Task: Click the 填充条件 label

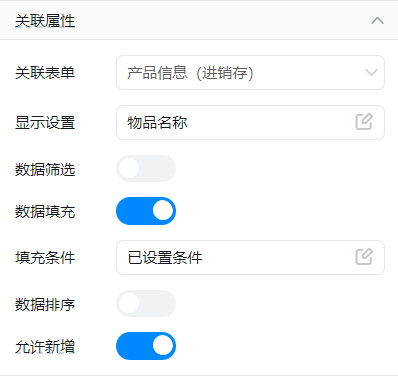Action: click(x=45, y=258)
